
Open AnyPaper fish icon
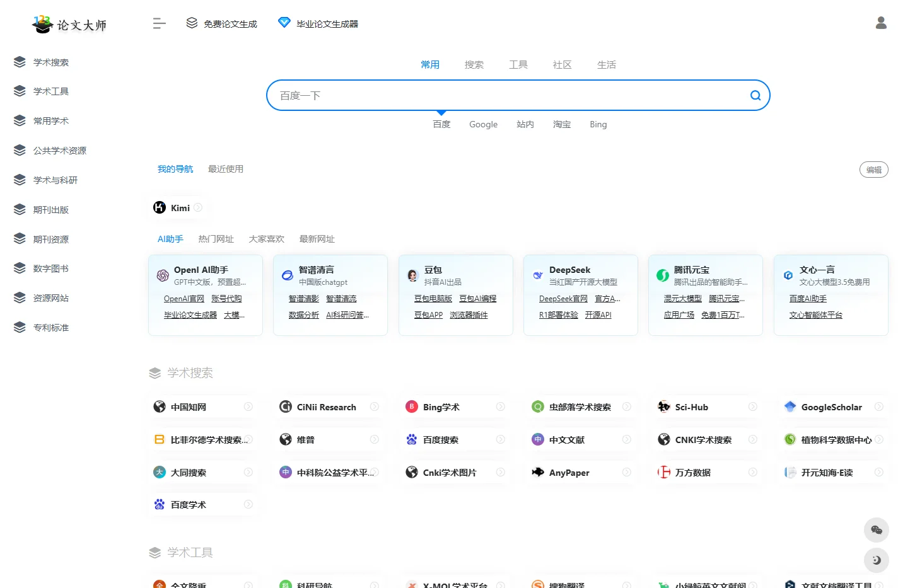[x=538, y=472]
